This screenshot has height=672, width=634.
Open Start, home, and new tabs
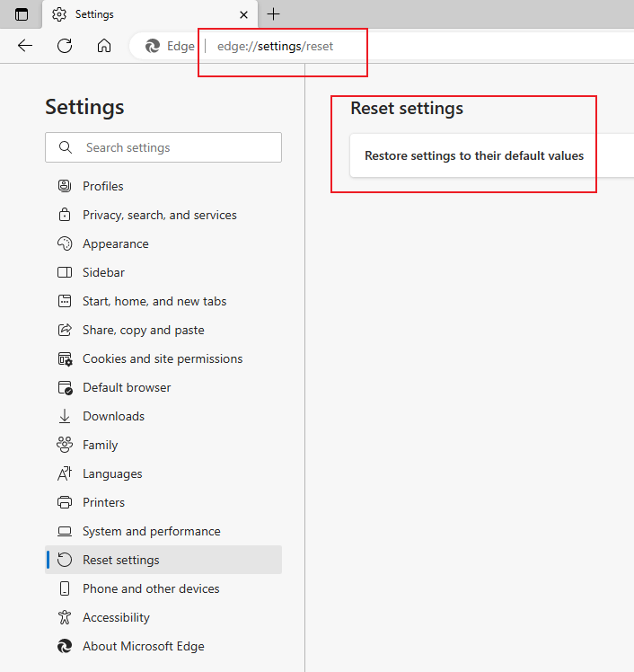point(163,301)
